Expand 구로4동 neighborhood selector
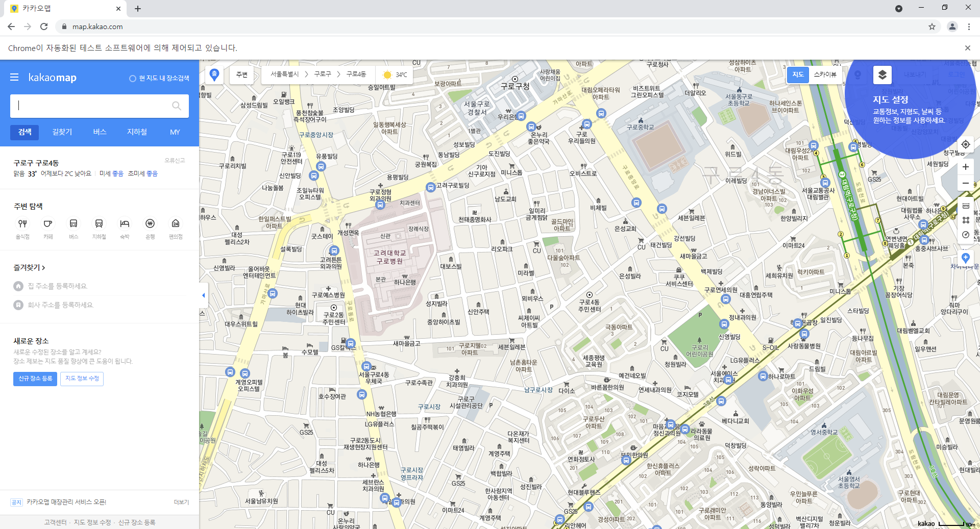The image size is (980, 529). (356, 74)
